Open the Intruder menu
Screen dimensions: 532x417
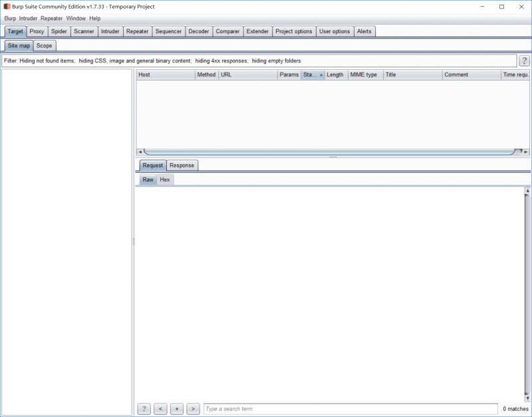(x=28, y=19)
